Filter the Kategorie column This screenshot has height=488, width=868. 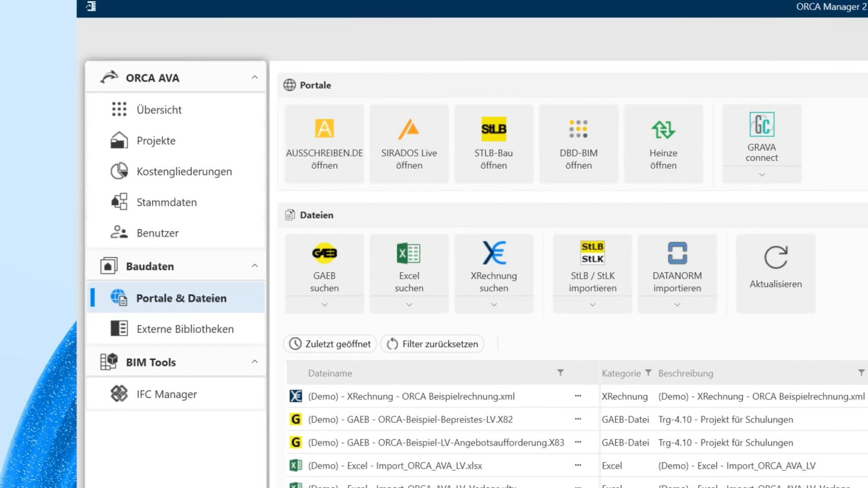pos(648,373)
